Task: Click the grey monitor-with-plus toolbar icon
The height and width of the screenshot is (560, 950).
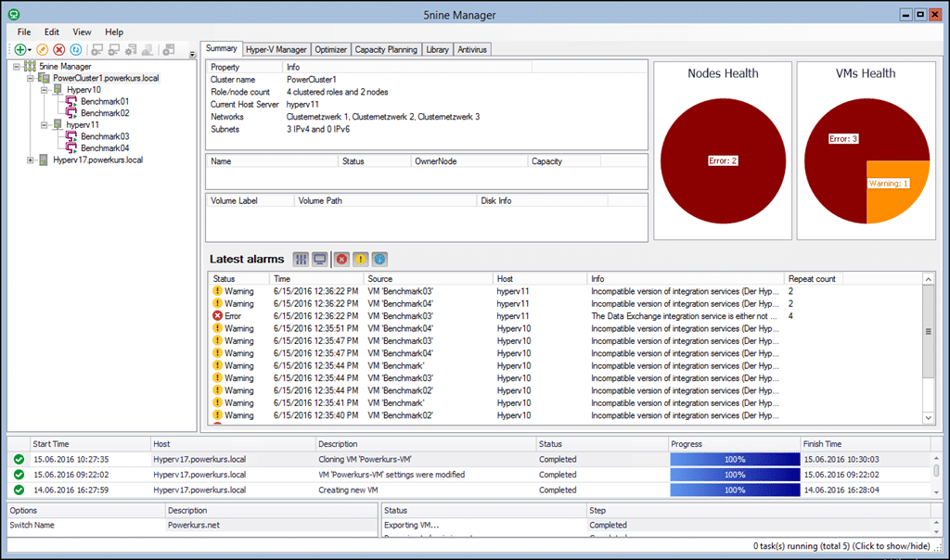Action: tap(96, 50)
